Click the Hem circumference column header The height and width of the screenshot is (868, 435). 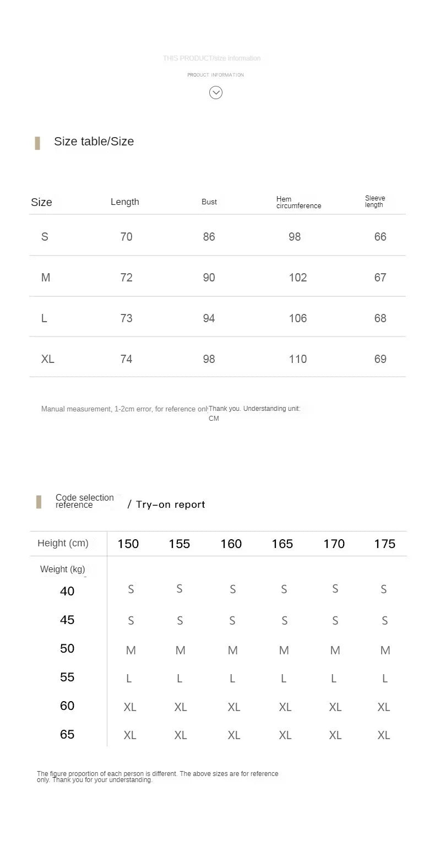pos(299,202)
